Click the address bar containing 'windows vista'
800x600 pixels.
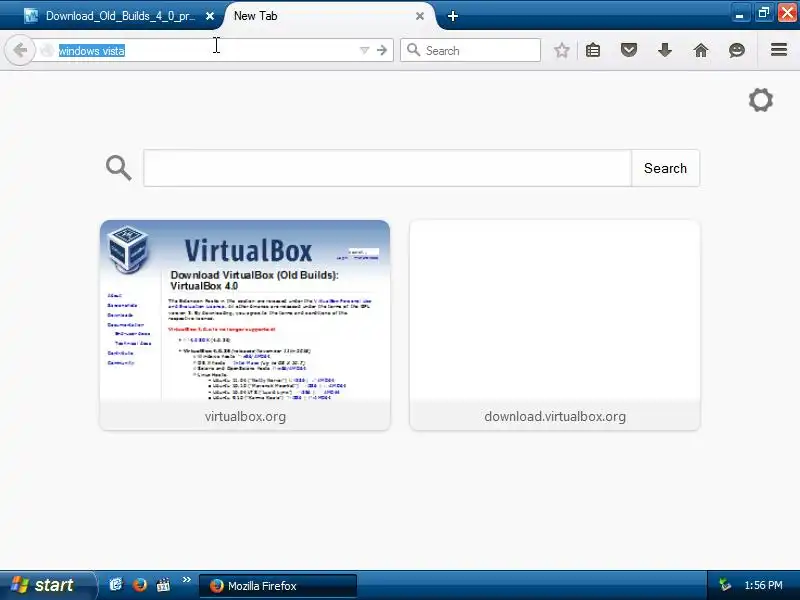pos(213,50)
